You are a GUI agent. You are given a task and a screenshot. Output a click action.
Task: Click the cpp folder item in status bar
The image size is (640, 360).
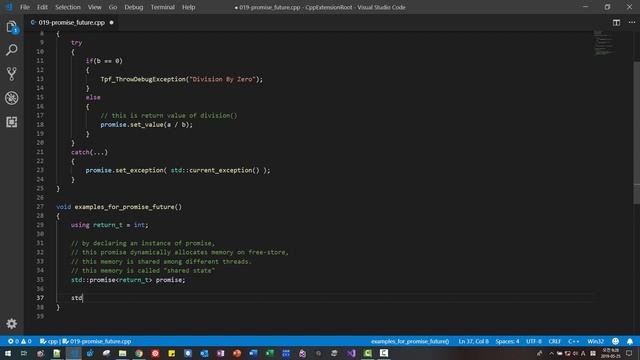tap(49, 341)
